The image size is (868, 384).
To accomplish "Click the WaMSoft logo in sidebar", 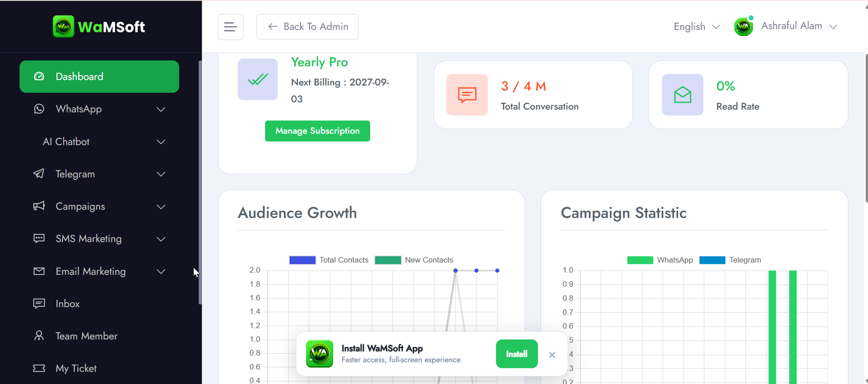I will tap(99, 26).
